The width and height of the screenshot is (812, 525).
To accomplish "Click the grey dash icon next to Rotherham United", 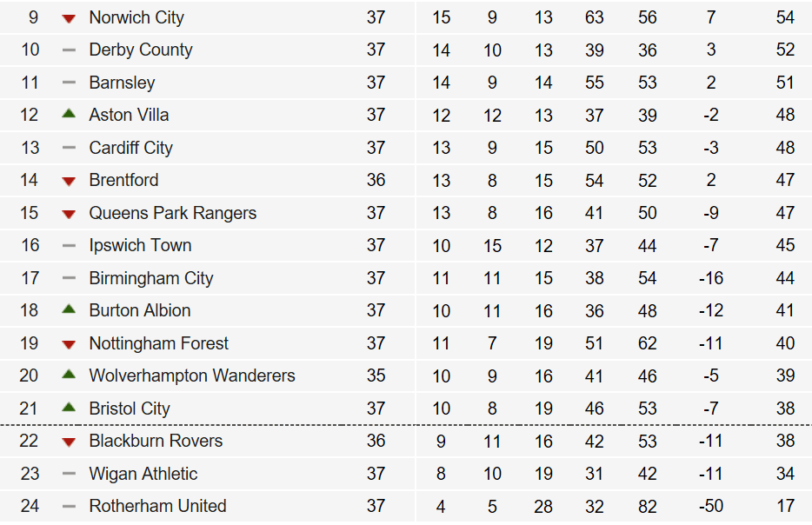I will click(x=69, y=506).
